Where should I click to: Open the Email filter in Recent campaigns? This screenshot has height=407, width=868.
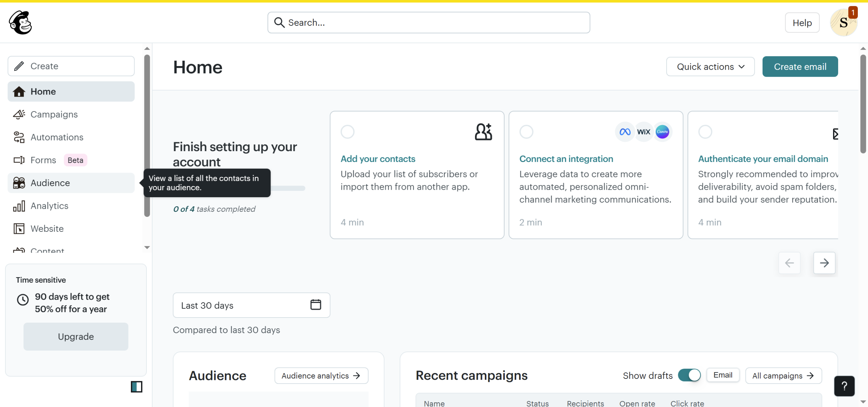coord(723,375)
